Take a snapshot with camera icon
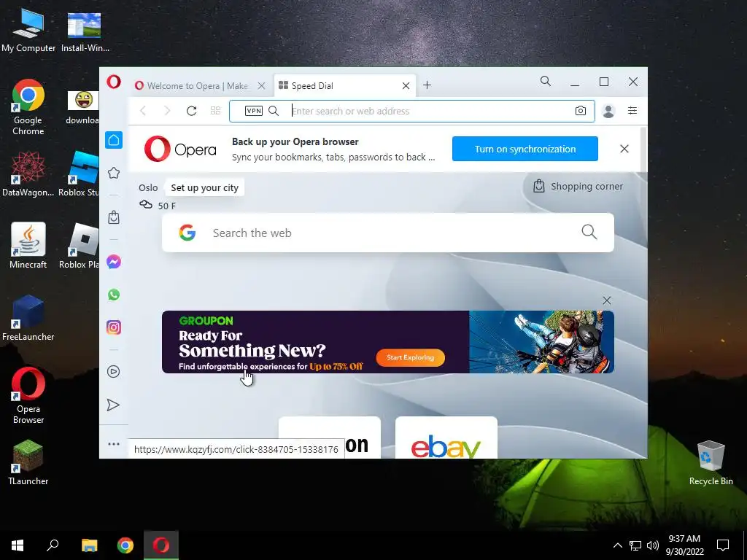The image size is (747, 560). pyautogui.click(x=580, y=111)
